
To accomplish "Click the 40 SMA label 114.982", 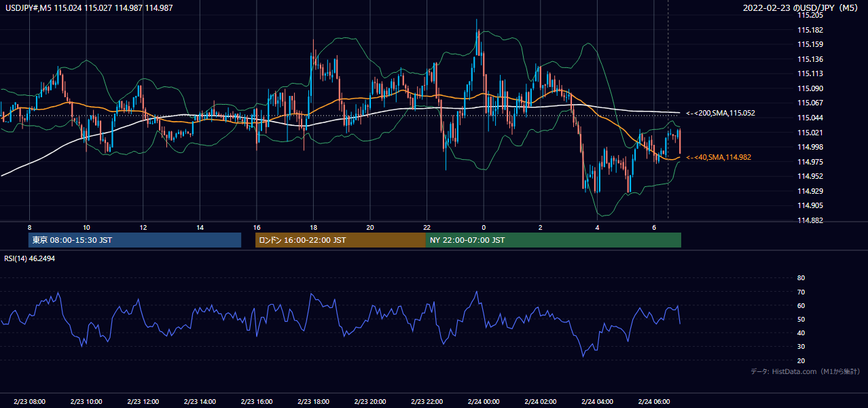I will pyautogui.click(x=719, y=157).
